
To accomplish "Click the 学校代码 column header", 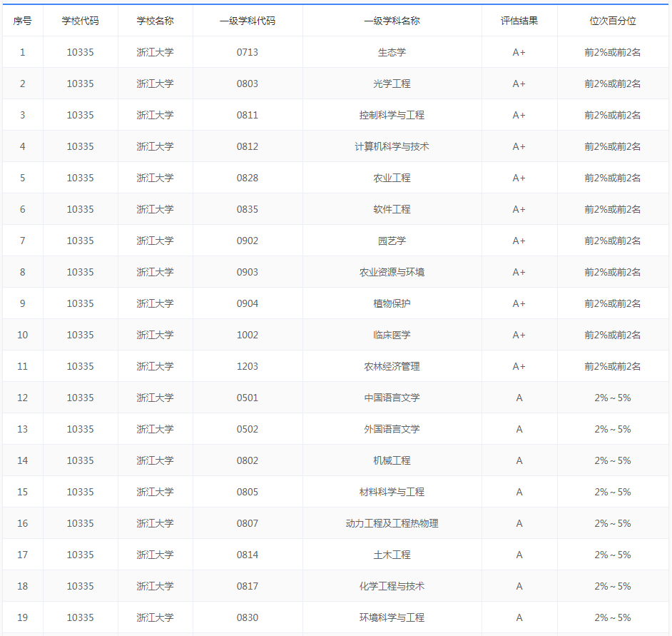I will (80, 21).
